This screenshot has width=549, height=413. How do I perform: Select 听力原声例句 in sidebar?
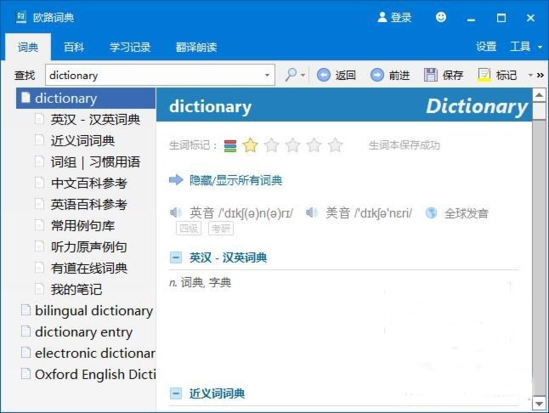pyautogui.click(x=89, y=247)
